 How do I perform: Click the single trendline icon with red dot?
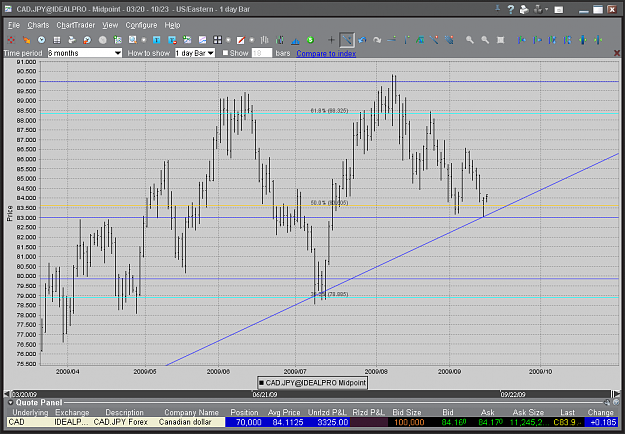click(x=434, y=40)
